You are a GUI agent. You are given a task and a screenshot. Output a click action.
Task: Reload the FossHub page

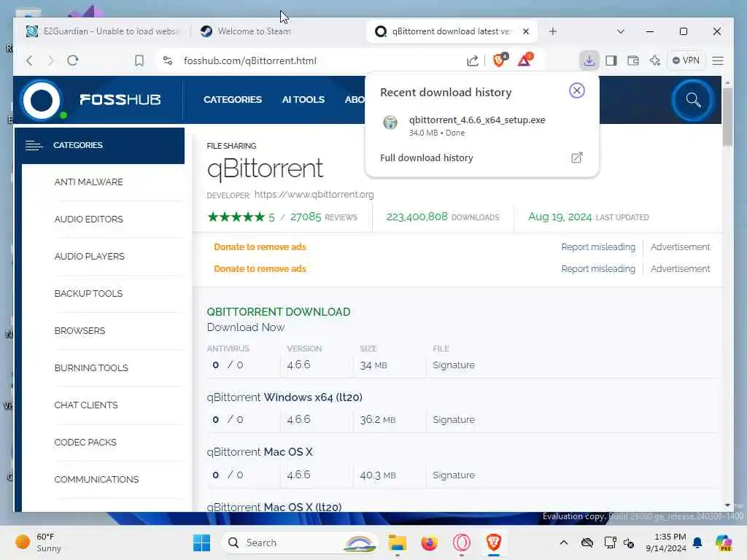coord(72,61)
